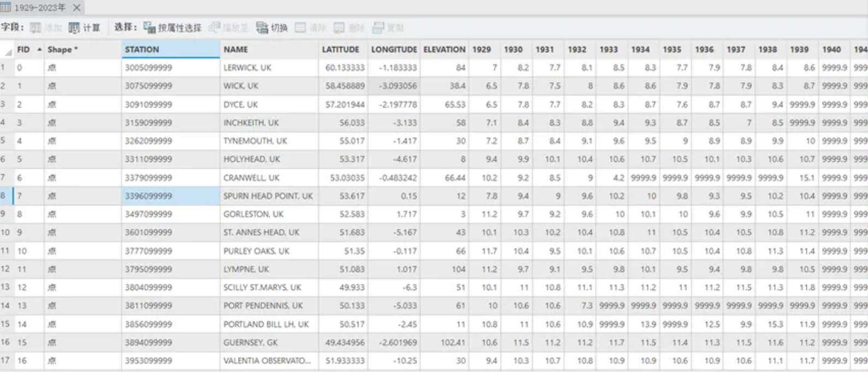Click the Copy selection (复制) icon
This screenshot has height=372, width=868.
[x=378, y=28]
